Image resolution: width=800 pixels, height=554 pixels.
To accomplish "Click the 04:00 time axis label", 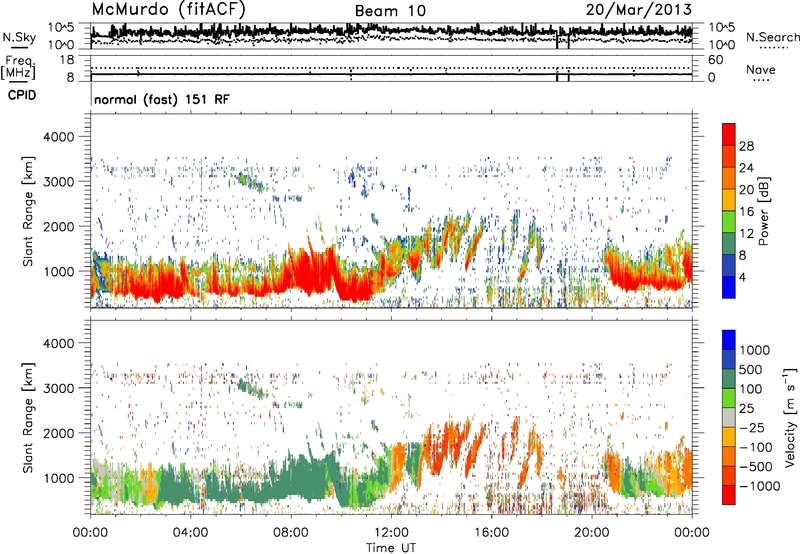I will (x=190, y=533).
